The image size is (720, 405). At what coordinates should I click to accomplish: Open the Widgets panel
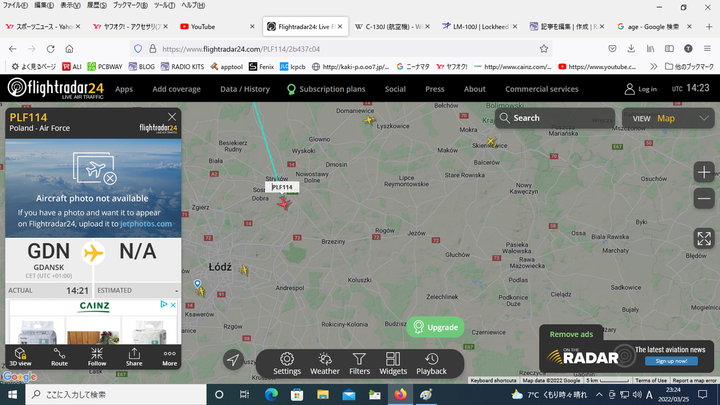point(393,363)
